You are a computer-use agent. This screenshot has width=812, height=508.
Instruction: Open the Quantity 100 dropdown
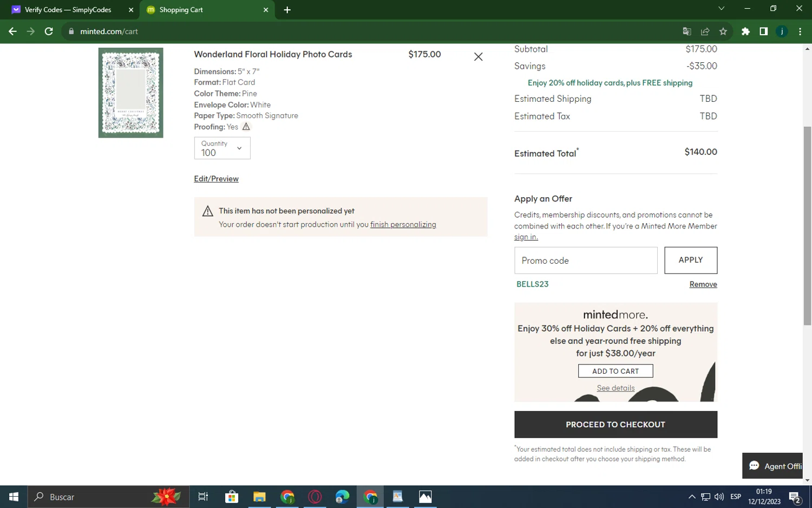pos(222,148)
